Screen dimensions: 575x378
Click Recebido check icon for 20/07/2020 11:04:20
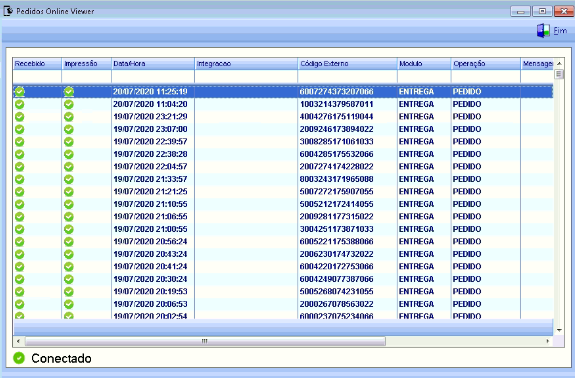click(x=20, y=104)
